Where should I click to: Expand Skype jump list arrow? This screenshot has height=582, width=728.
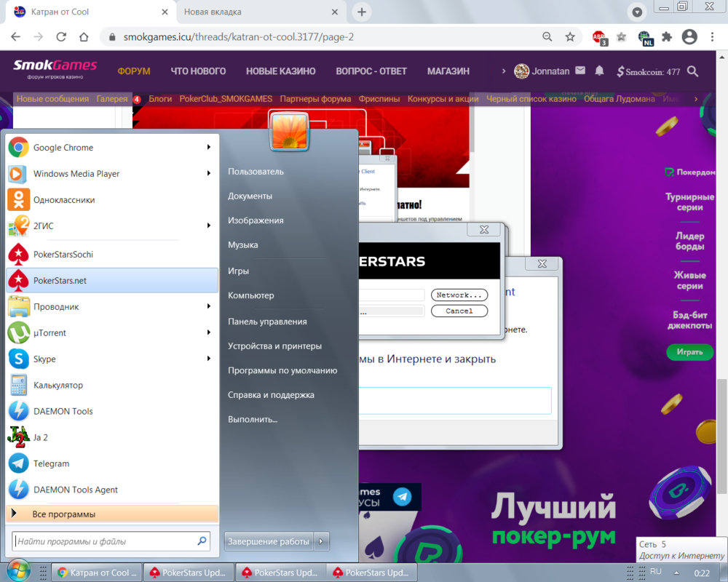(209, 359)
